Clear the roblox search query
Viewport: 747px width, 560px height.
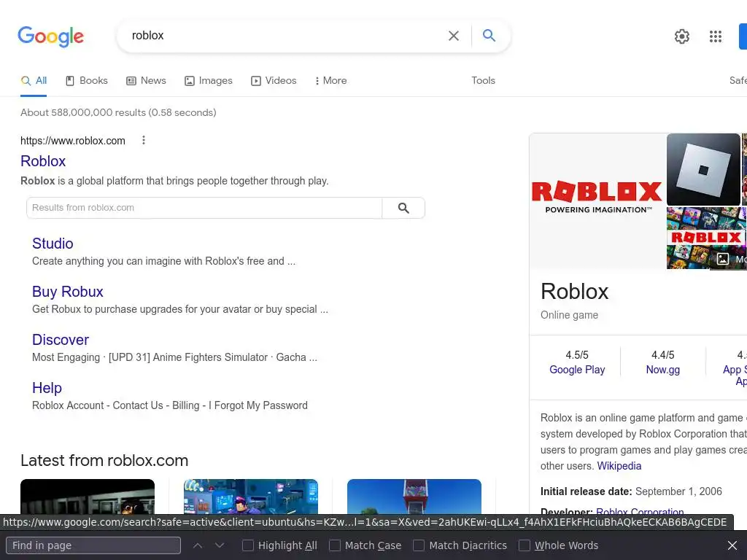[x=454, y=36]
